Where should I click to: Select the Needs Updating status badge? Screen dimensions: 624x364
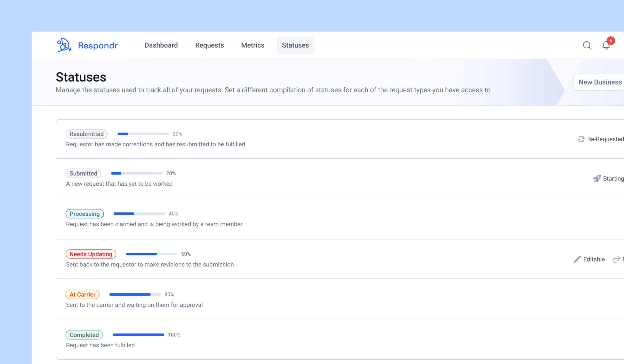pos(91,254)
